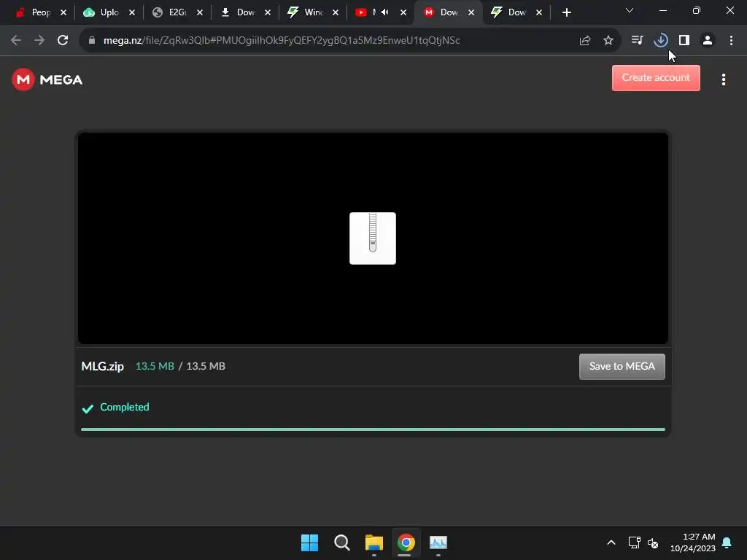Image resolution: width=747 pixels, height=560 pixels.
Task: Close the E2G tab
Action: (x=200, y=12)
